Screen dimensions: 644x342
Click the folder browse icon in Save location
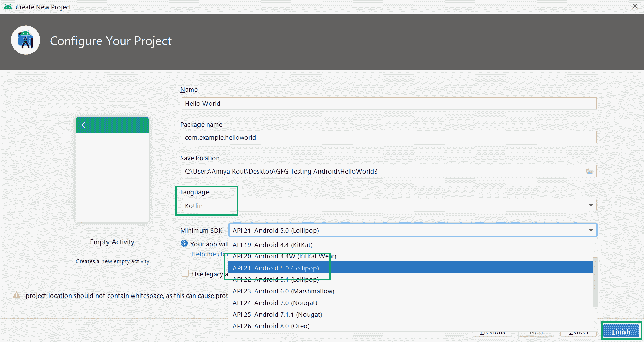click(589, 172)
